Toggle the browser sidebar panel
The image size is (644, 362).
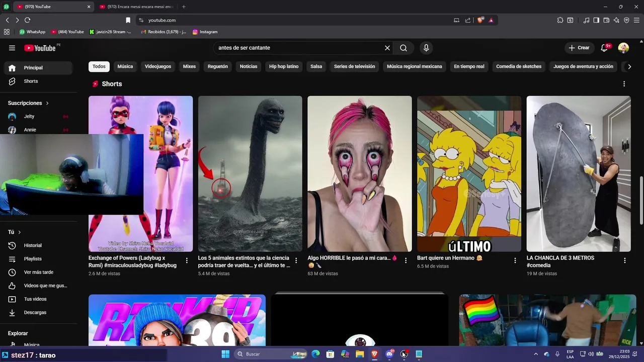596,20
